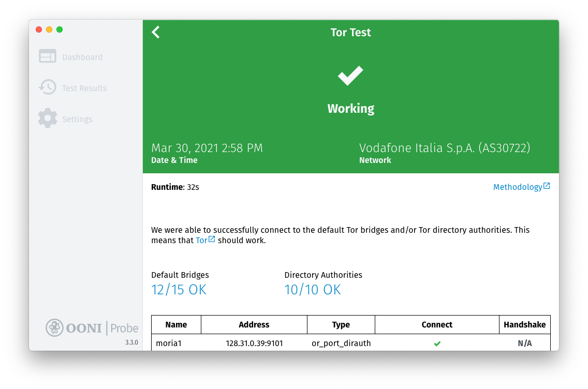
Task: Follow the Tor hyperlink in the description
Action: pos(202,241)
